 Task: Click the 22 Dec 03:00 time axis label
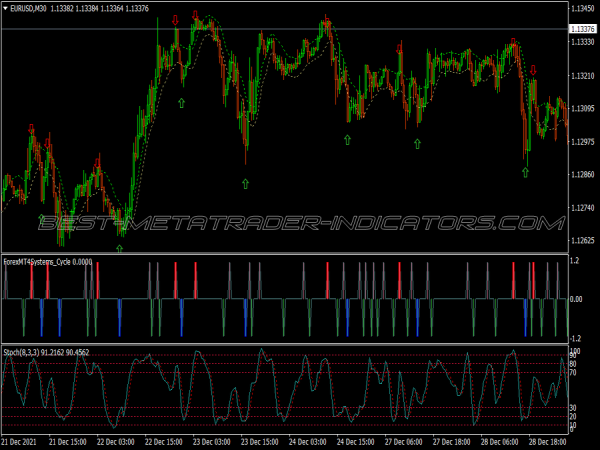click(x=116, y=442)
